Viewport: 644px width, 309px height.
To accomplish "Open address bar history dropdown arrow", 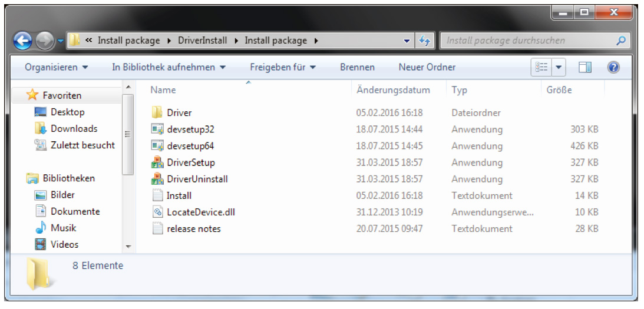I will [x=407, y=41].
